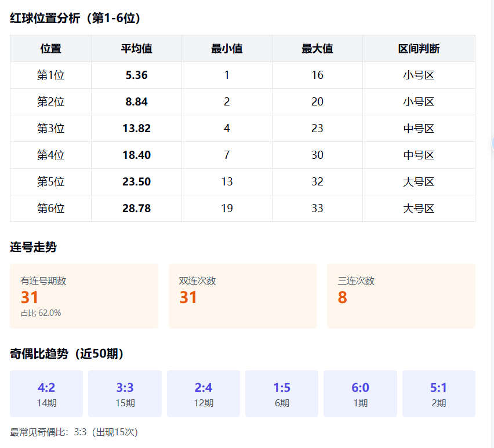Click the 位置 column header
494x448 pixels.
click(50, 49)
